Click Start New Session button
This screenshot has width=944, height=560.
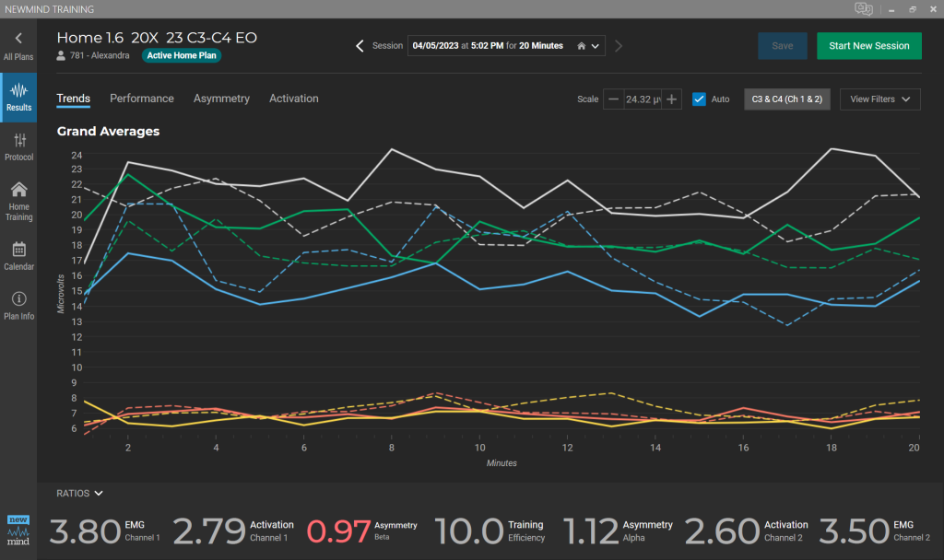pyautogui.click(x=868, y=46)
